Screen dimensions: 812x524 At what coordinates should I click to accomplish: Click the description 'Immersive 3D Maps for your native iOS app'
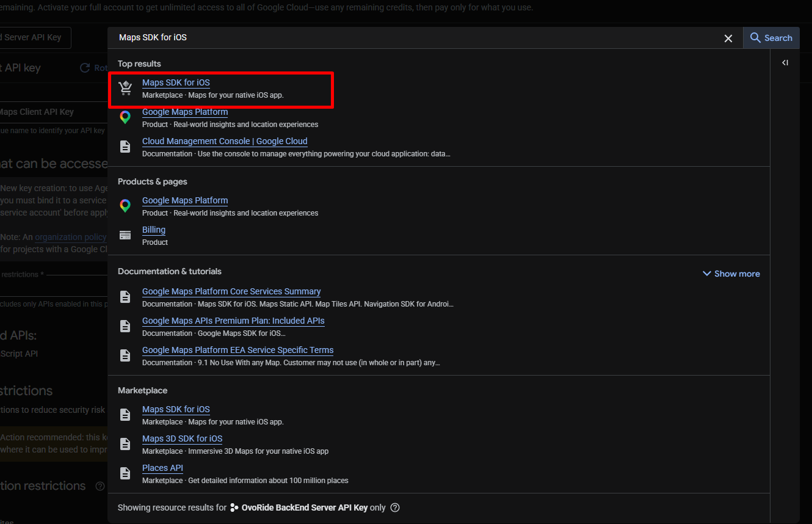point(258,451)
